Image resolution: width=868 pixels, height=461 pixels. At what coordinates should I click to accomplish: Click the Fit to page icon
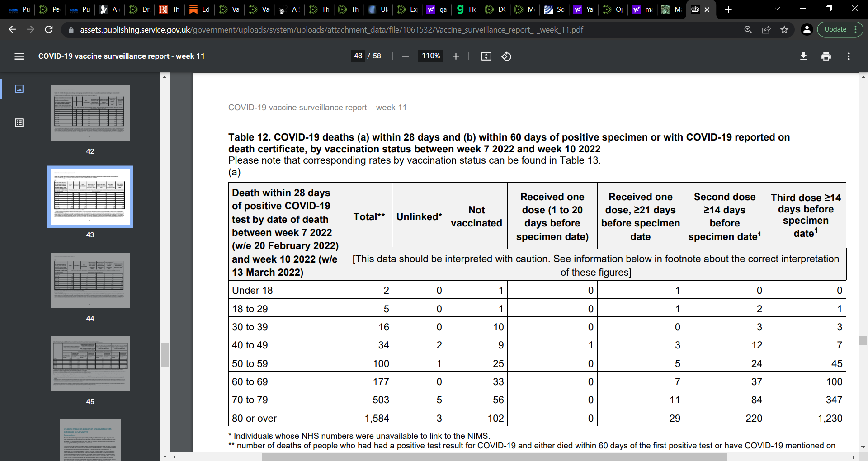click(x=486, y=56)
